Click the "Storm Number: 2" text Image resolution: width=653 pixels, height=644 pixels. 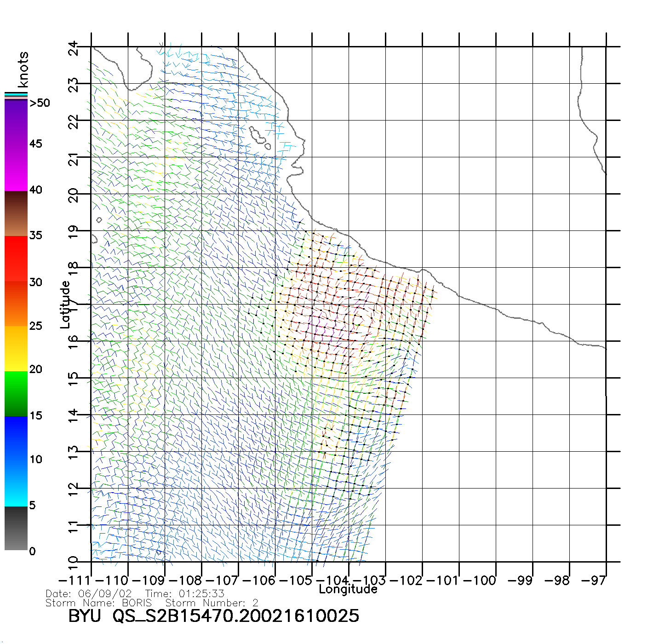(212, 603)
